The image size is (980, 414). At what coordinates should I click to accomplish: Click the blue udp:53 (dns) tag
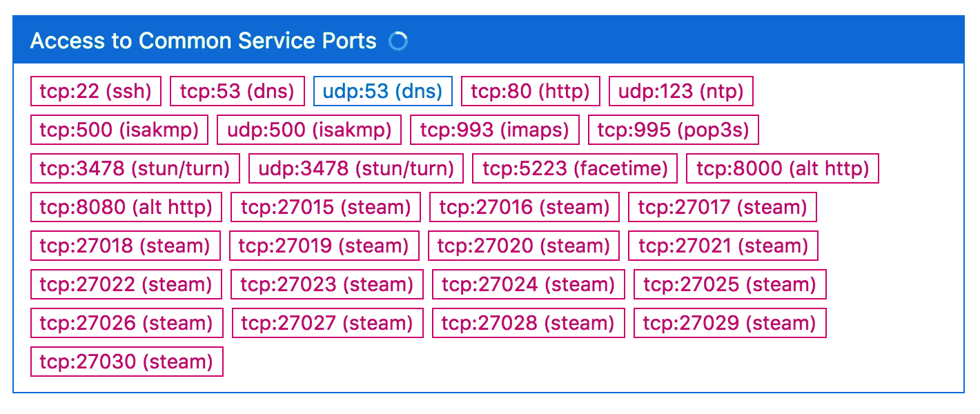click(x=383, y=91)
